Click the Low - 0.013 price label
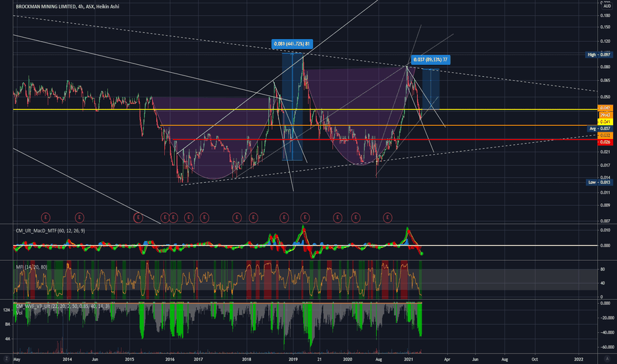Viewport: 617px width, 364px height. [598, 182]
